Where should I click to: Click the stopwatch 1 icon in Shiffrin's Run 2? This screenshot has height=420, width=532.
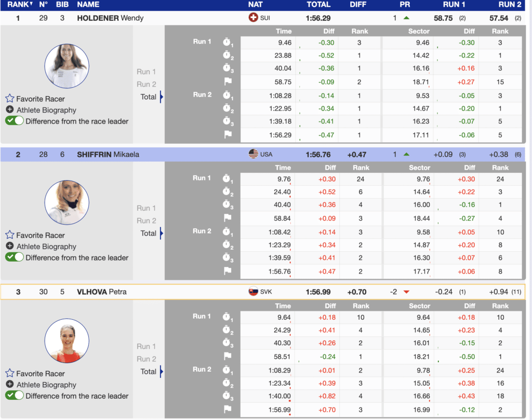tap(228, 232)
